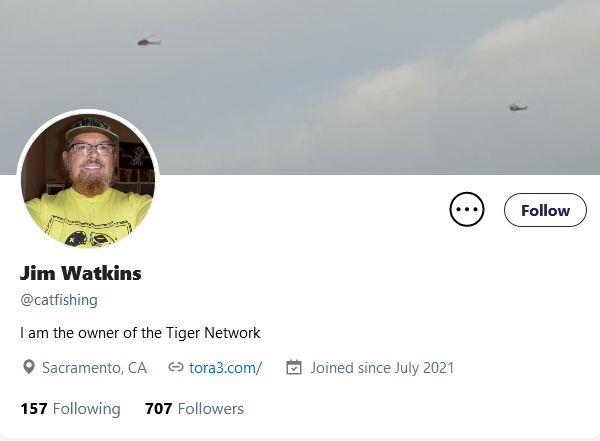Screen dimensions: 600x441
Task: Follow Jim Watkins
Action: [x=545, y=210]
